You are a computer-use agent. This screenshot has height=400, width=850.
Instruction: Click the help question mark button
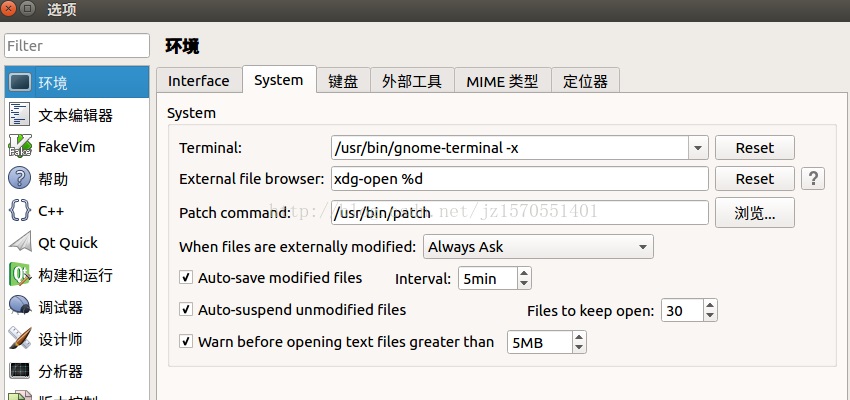(814, 179)
